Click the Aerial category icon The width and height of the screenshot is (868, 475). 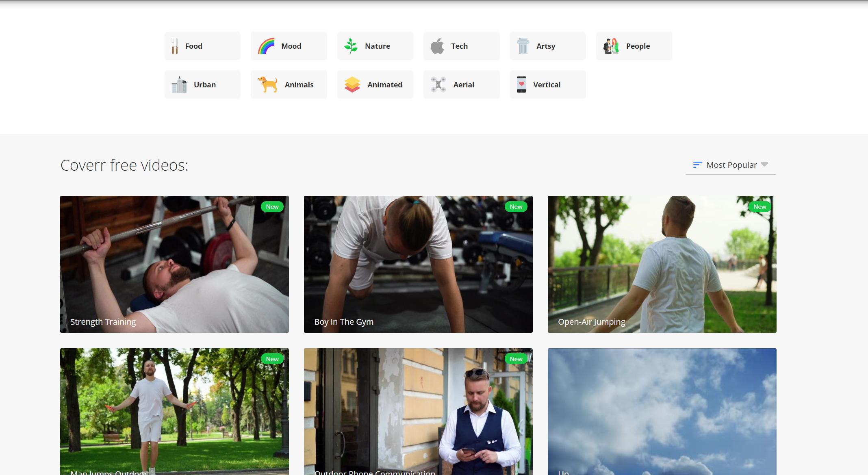tap(439, 84)
